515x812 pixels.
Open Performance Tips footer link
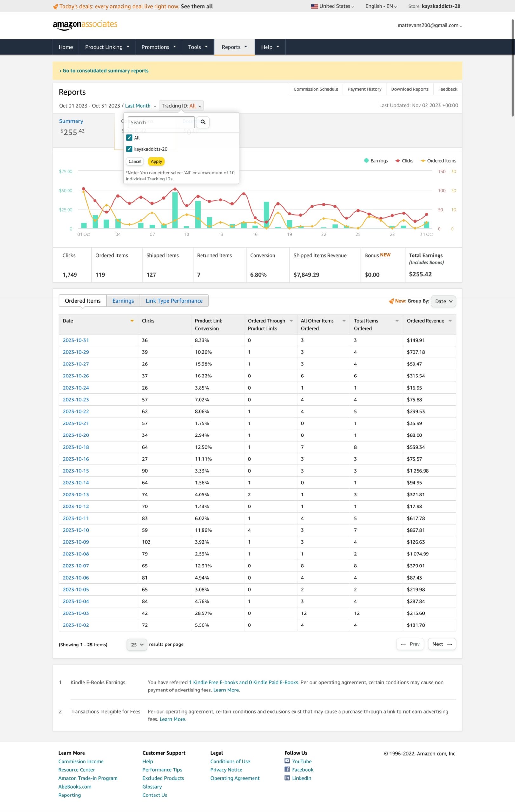tap(162, 769)
